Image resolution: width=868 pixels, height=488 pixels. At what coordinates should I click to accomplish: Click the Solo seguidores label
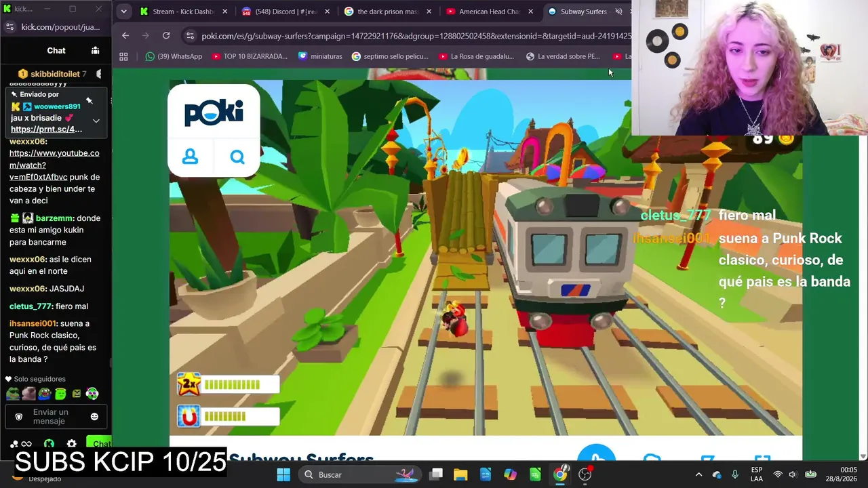click(40, 379)
